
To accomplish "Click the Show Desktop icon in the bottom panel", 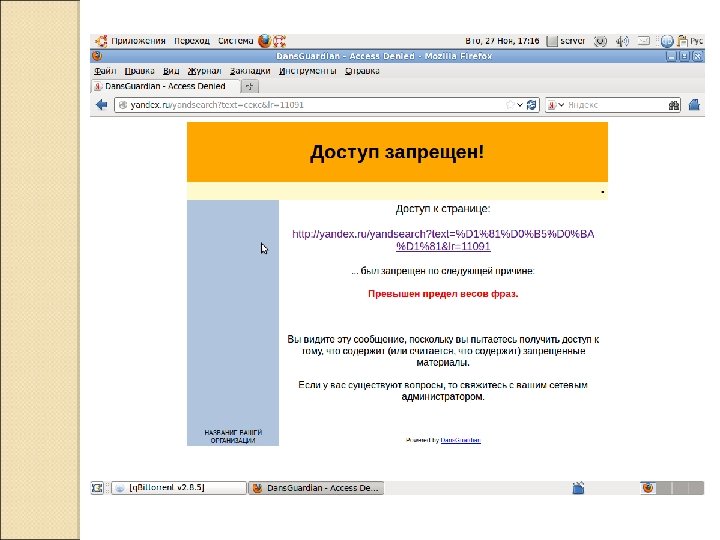I will pos(97,488).
